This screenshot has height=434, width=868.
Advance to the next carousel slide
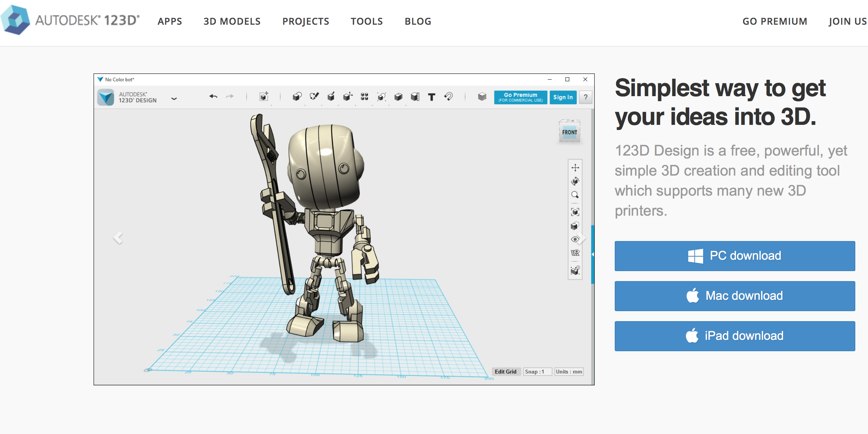point(581,238)
